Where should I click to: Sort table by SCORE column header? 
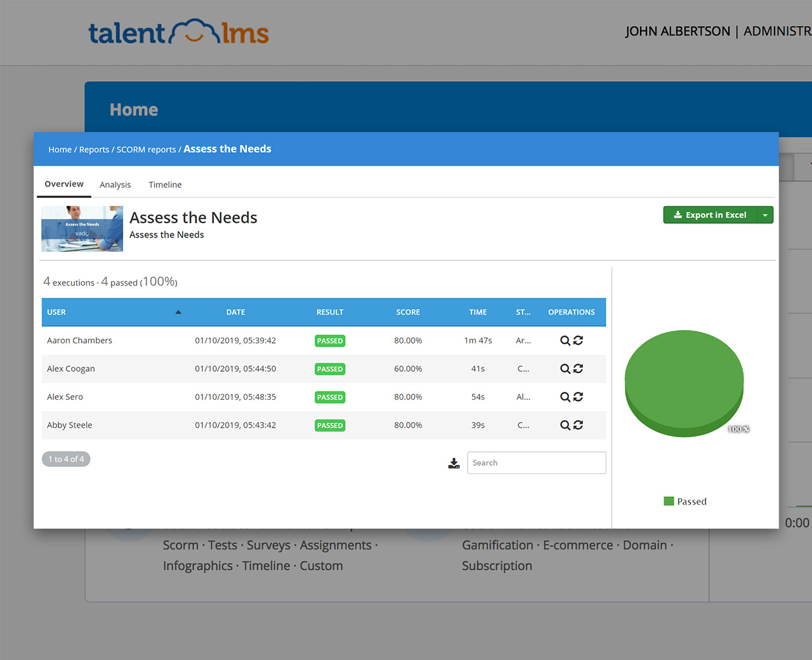pos(408,312)
